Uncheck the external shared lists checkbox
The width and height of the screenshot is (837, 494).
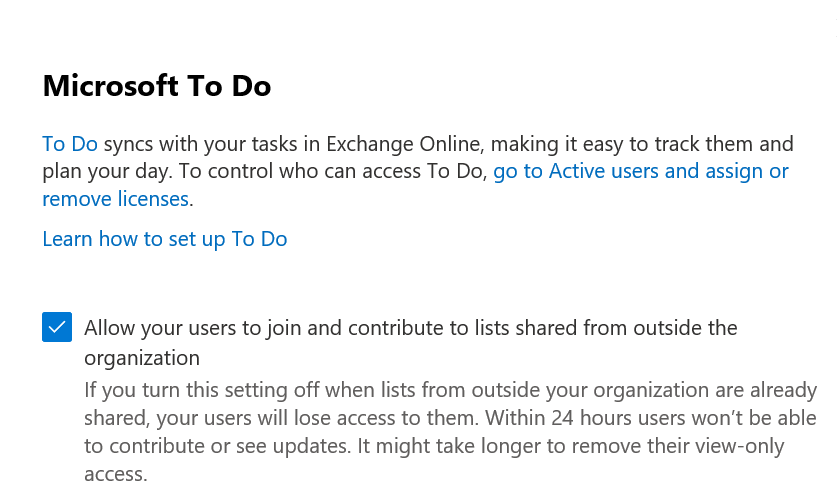pyautogui.click(x=57, y=327)
